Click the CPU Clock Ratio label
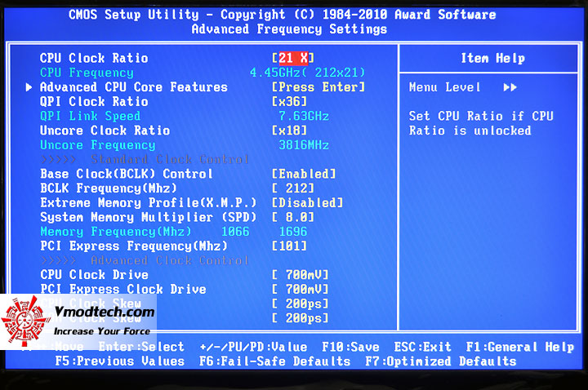 [94, 58]
